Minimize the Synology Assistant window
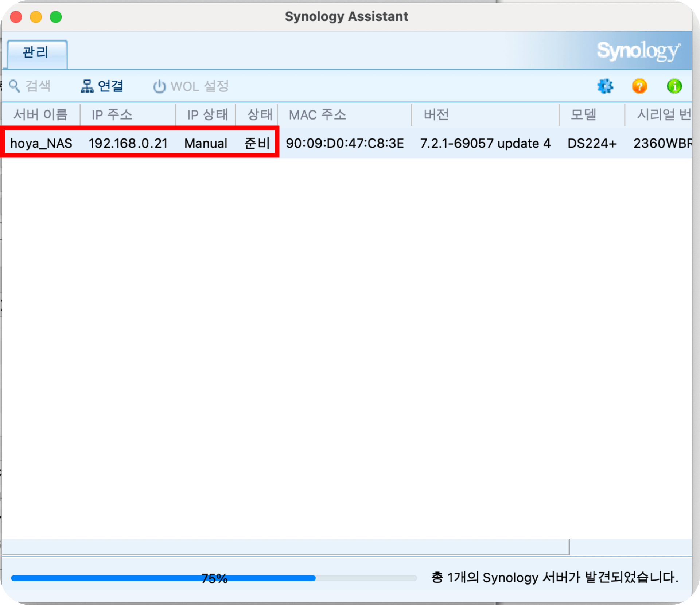This screenshot has height=605, width=700. point(36,17)
